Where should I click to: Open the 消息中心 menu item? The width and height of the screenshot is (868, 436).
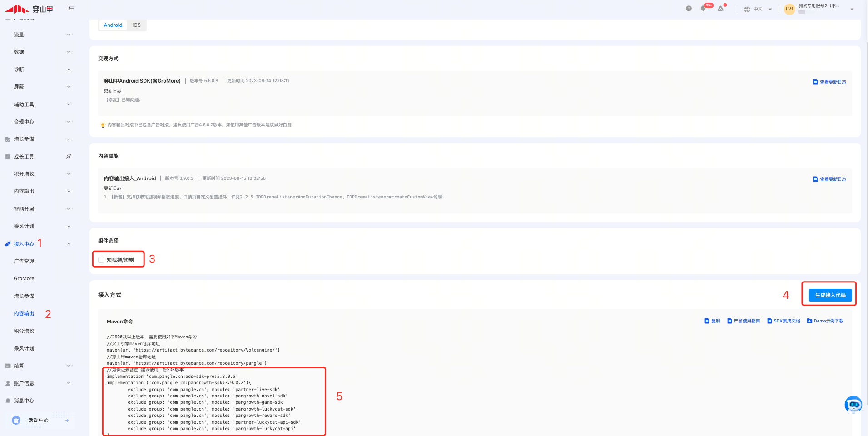pos(24,401)
